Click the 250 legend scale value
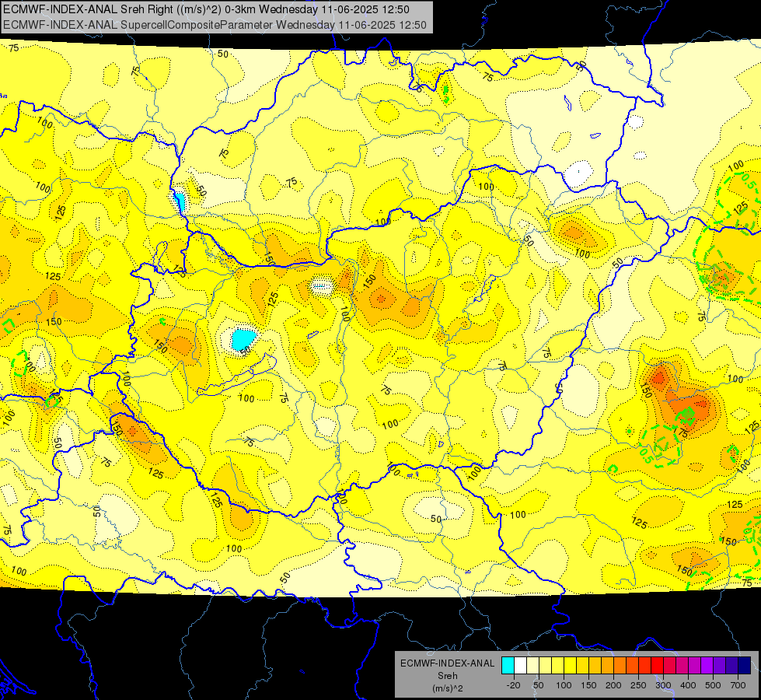 tap(638, 685)
